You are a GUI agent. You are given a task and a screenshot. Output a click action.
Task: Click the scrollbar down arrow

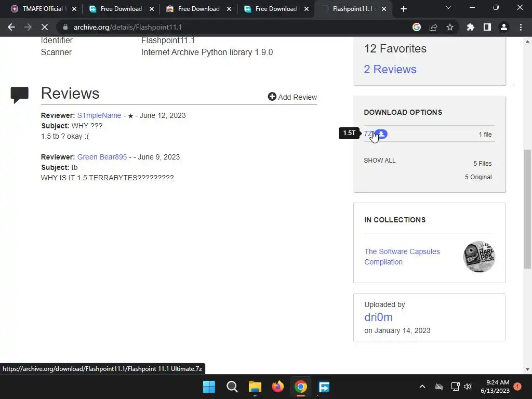(x=528, y=369)
